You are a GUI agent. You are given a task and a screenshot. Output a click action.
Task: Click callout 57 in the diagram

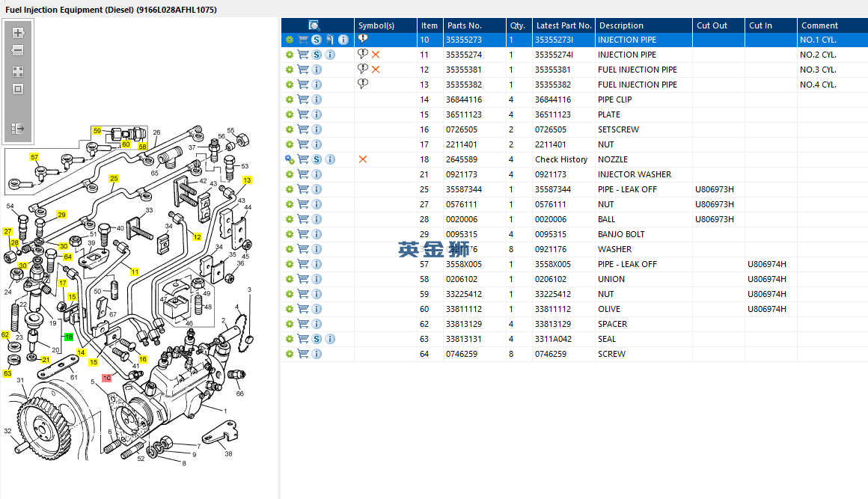[34, 157]
